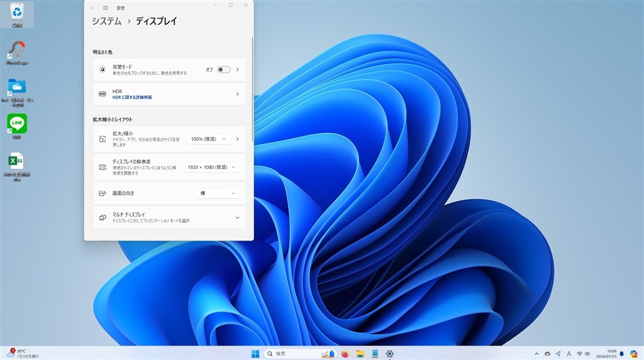
Task: Click the Settings back arrow
Action: click(92, 8)
